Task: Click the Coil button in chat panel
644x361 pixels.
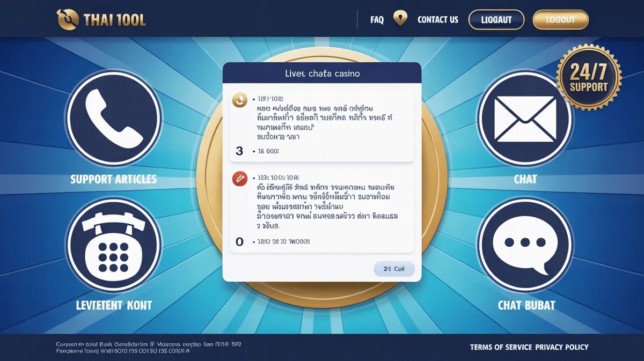Action: coord(394,269)
